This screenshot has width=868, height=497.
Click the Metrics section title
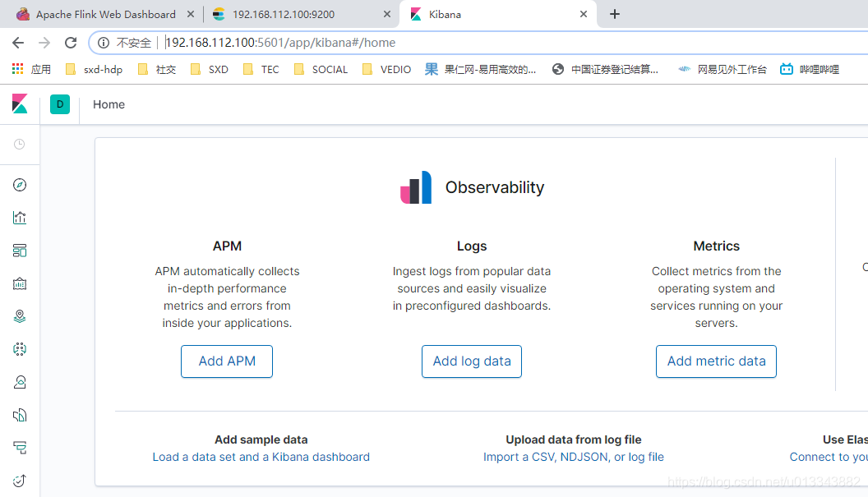[x=716, y=246]
